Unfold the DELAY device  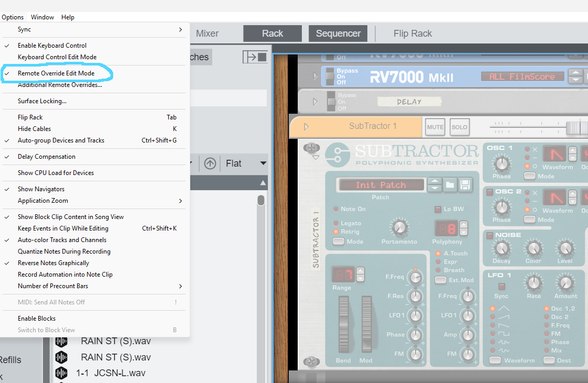pos(315,102)
